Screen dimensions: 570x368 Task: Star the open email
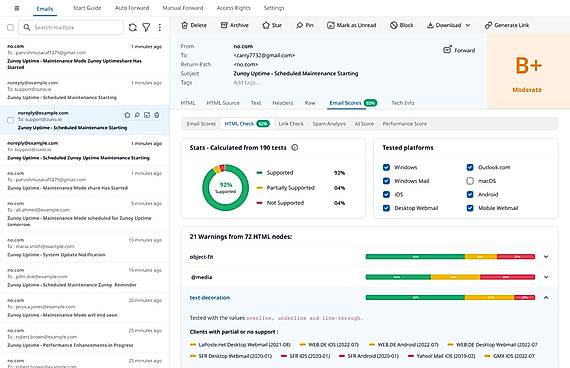[x=272, y=25]
